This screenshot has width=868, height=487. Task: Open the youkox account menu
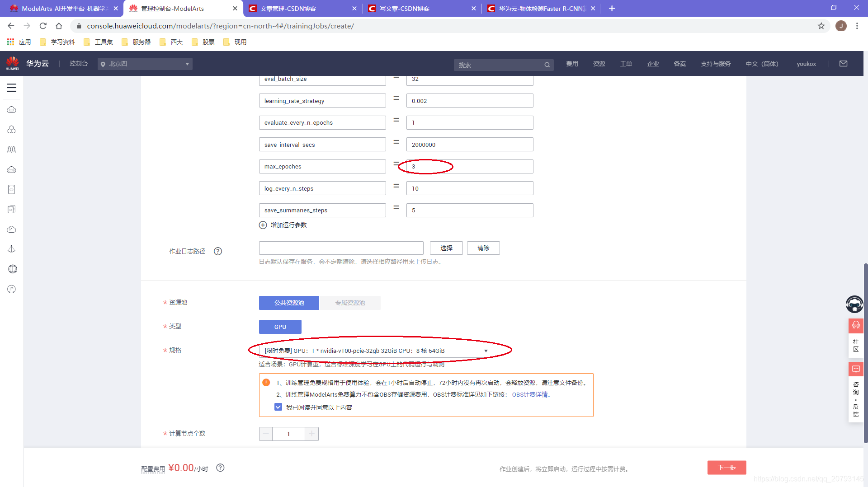click(x=806, y=64)
